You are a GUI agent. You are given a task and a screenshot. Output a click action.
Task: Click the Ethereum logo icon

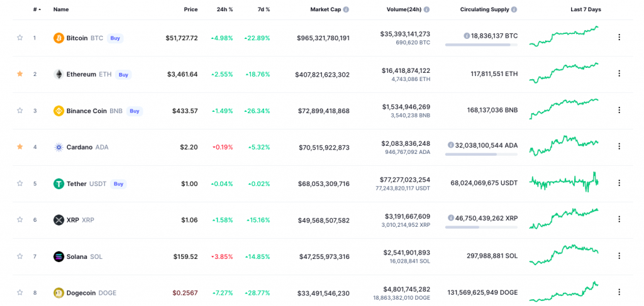58,75
